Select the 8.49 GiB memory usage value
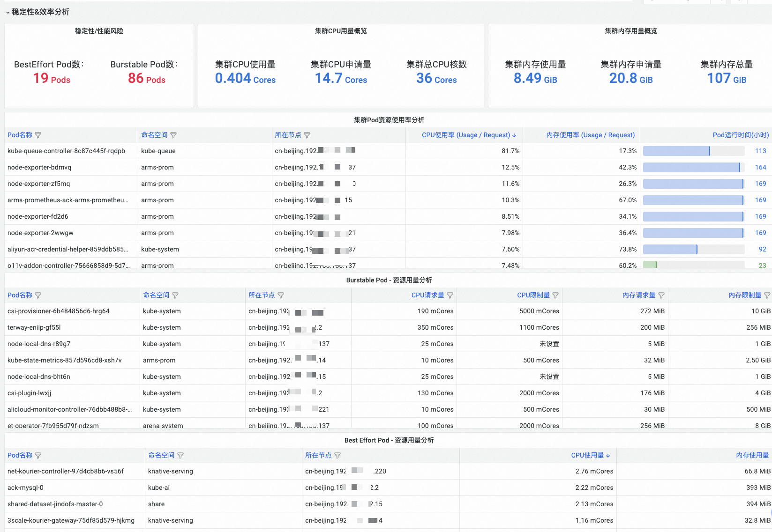 [x=535, y=78]
